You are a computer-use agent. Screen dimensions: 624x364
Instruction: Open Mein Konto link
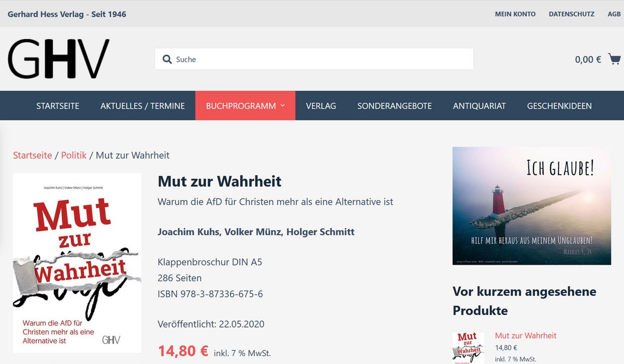coord(515,14)
